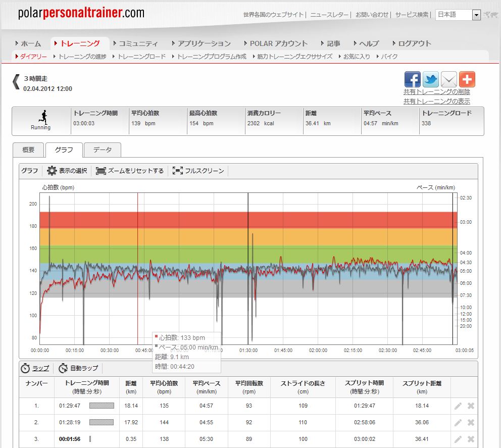
Task: Open the トレーニング menu
Action: tap(77, 43)
